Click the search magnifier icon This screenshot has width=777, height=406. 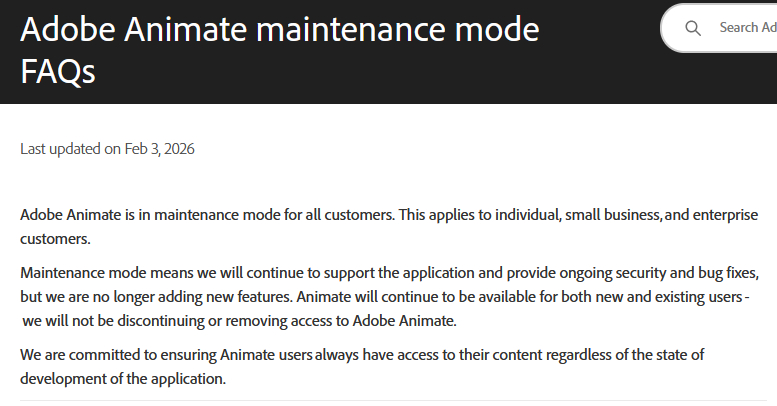tap(692, 28)
